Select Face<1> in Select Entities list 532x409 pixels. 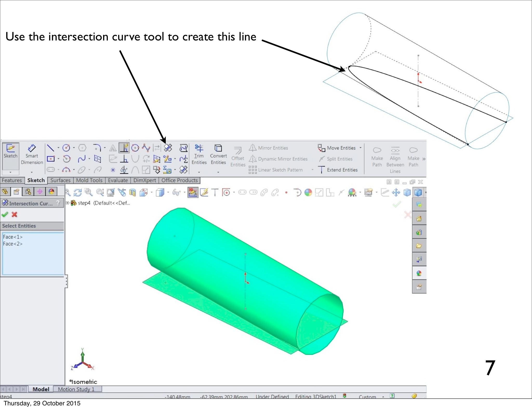point(13,237)
